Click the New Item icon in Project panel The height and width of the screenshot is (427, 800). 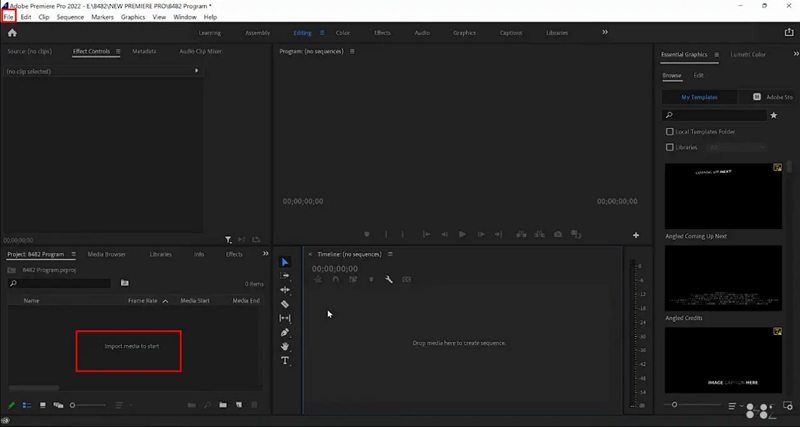[x=239, y=405]
